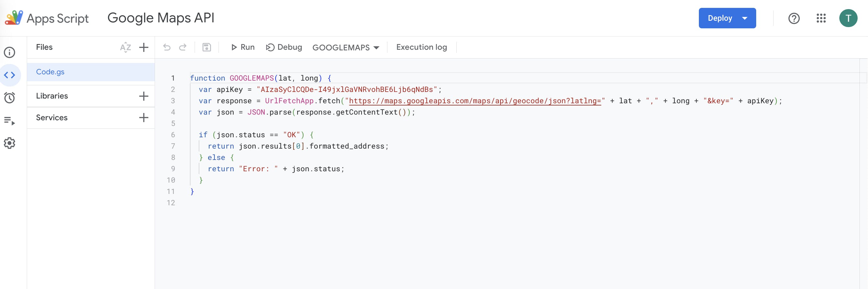
Task: Open the Overview info icon in sidebar
Action: [9, 52]
